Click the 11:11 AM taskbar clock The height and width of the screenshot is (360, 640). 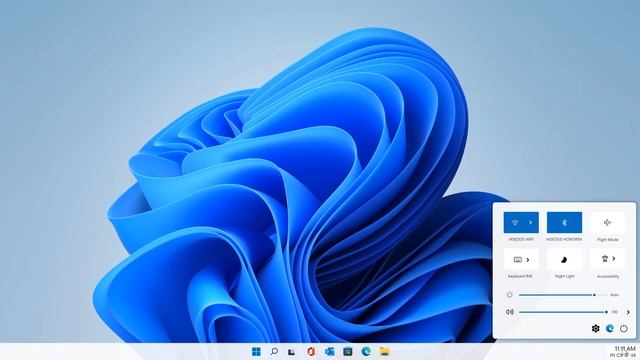(625, 349)
